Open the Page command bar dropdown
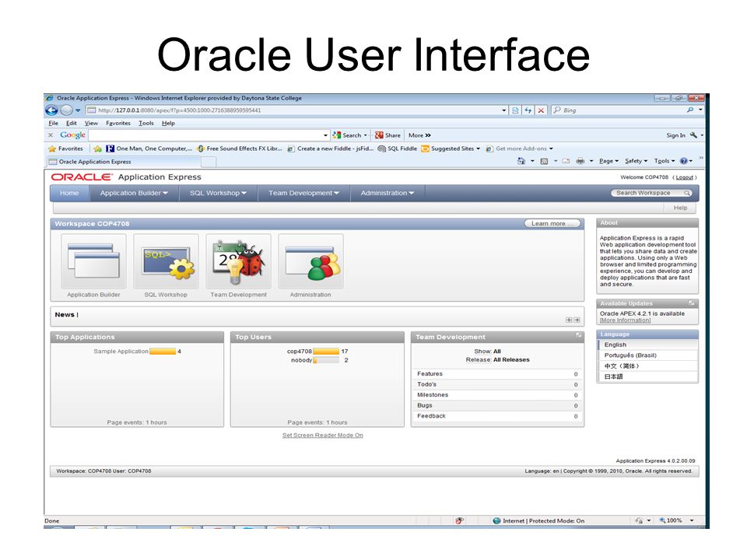 tap(608, 161)
